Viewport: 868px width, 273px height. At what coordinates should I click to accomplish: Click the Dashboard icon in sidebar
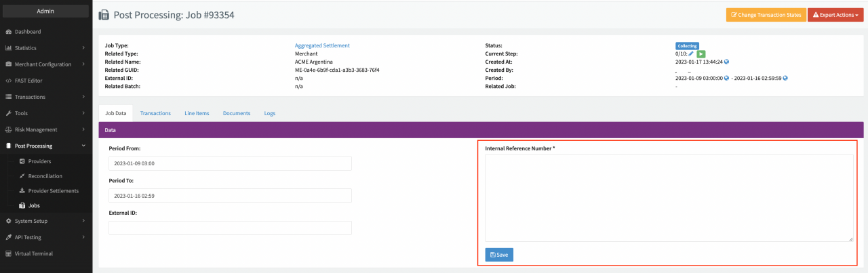(8, 32)
